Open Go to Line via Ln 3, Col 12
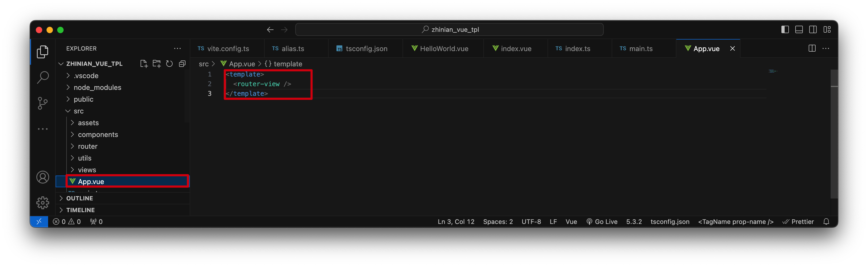The height and width of the screenshot is (267, 868). [456, 222]
